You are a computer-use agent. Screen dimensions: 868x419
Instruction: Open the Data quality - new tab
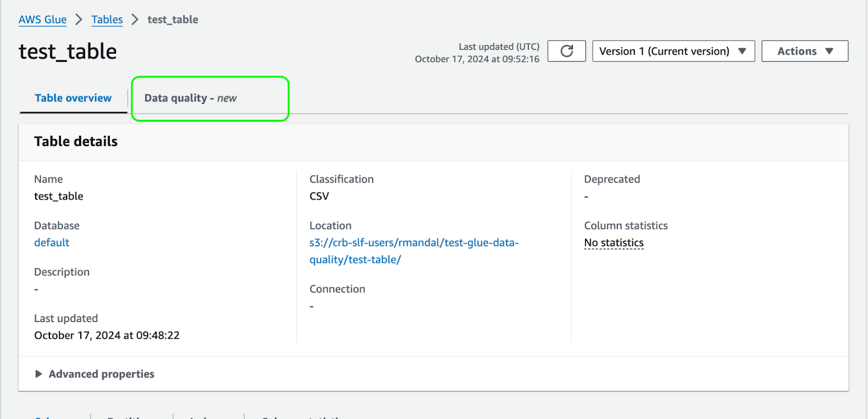point(190,98)
